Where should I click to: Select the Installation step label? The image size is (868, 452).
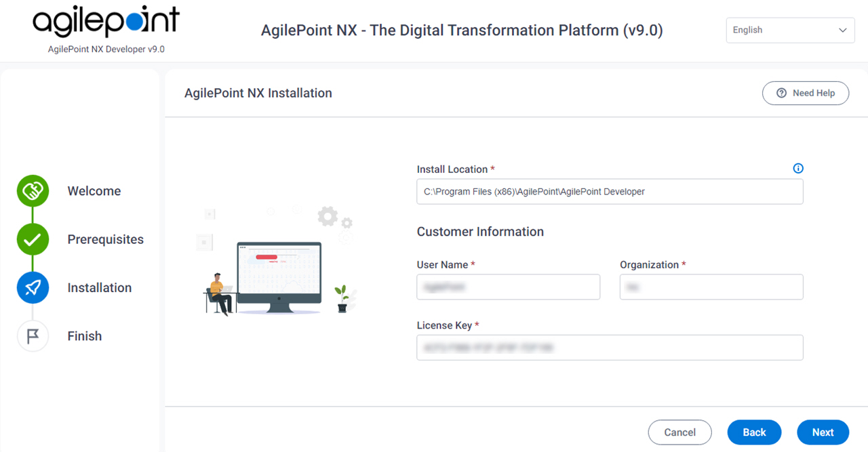click(x=100, y=288)
